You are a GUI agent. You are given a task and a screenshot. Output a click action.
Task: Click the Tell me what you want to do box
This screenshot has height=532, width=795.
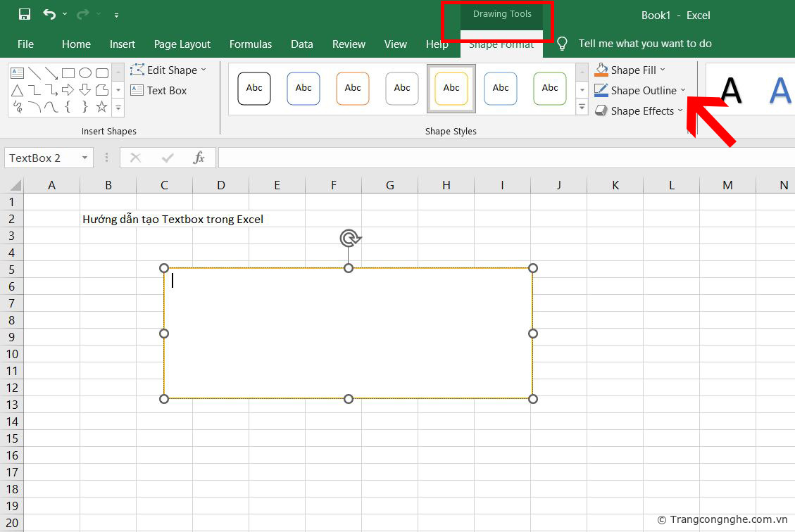644,44
